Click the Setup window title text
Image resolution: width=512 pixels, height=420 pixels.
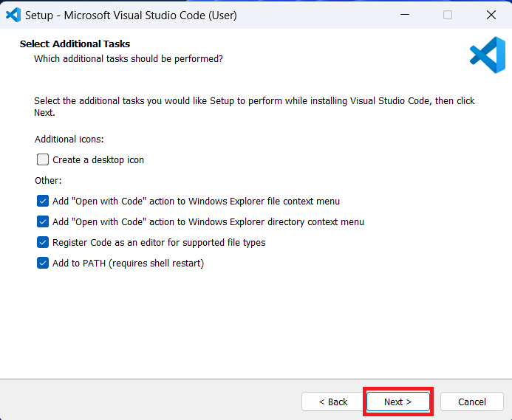click(x=131, y=15)
